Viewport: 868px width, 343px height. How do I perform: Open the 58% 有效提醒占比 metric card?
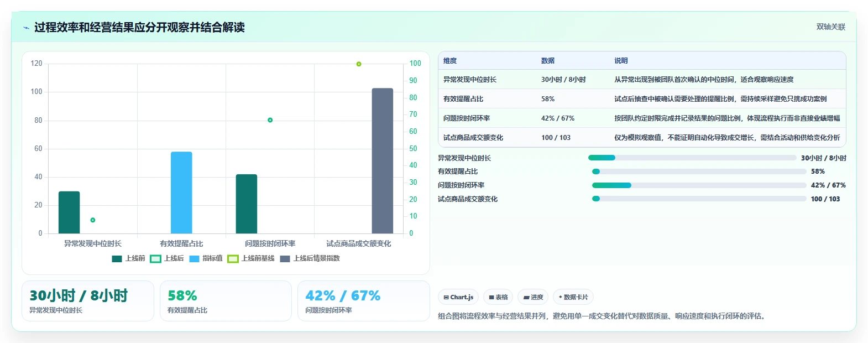[226, 301]
